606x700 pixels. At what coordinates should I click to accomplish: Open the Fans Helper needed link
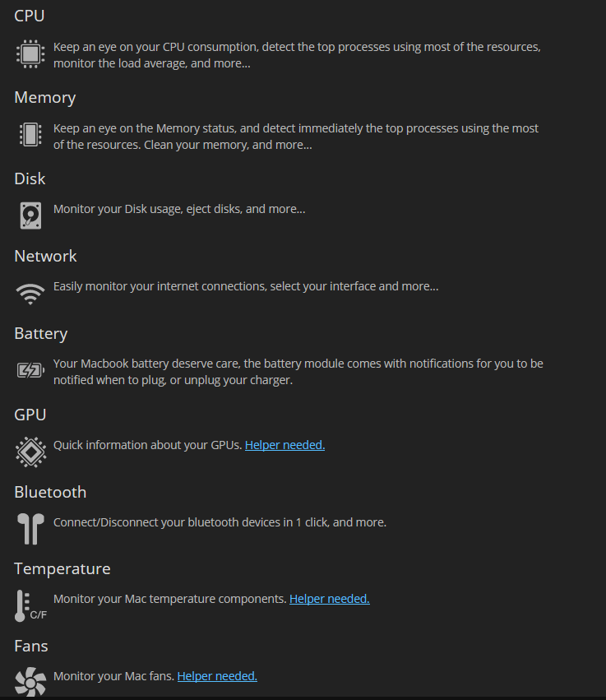pyautogui.click(x=216, y=675)
